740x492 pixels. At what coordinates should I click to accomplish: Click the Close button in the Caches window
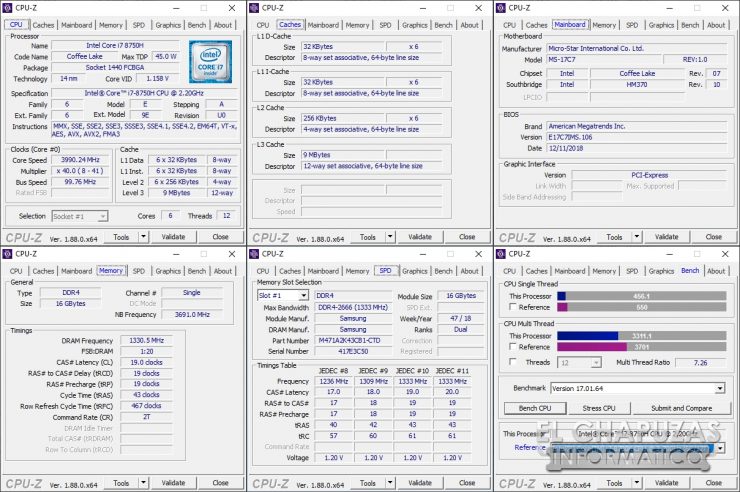(x=467, y=237)
